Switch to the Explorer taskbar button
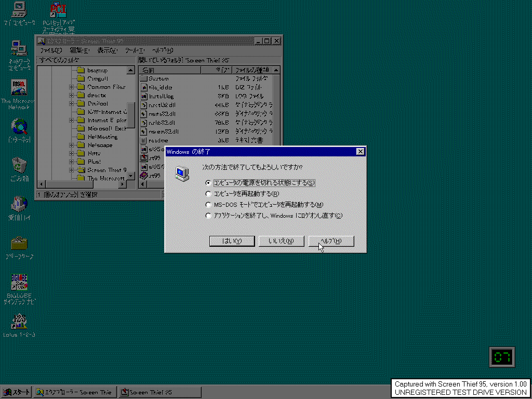The width and height of the screenshot is (532, 399). [75, 393]
